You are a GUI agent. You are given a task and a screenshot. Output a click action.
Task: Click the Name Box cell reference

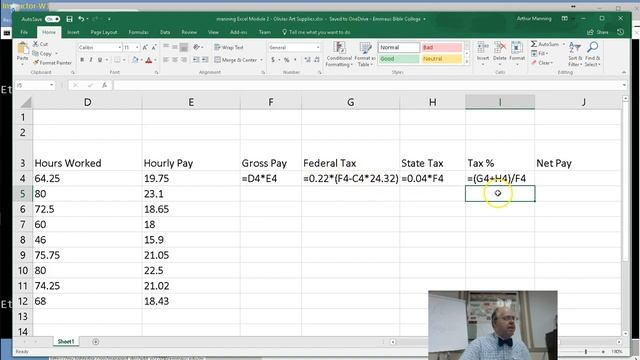pos(35,85)
